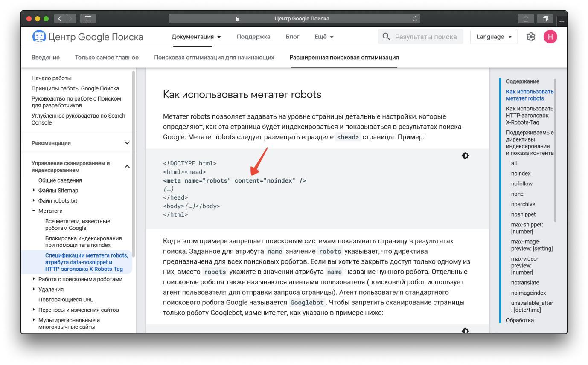Open the settings gear icon
The height and width of the screenshot is (365, 588).
531,37
